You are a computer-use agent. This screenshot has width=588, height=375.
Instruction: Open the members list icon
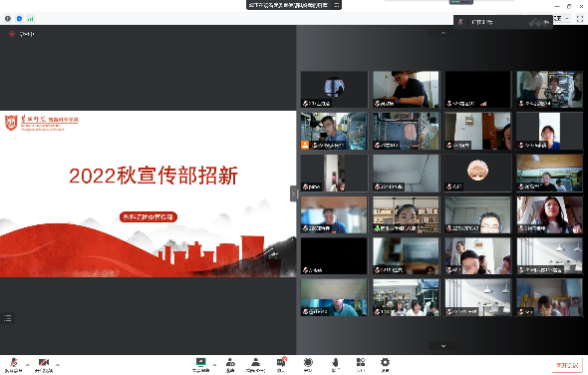(256, 364)
